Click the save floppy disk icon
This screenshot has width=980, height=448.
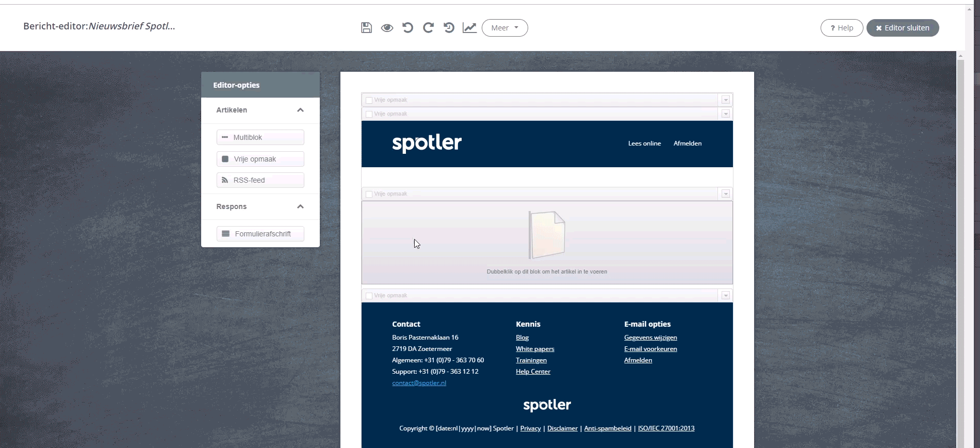[366, 28]
